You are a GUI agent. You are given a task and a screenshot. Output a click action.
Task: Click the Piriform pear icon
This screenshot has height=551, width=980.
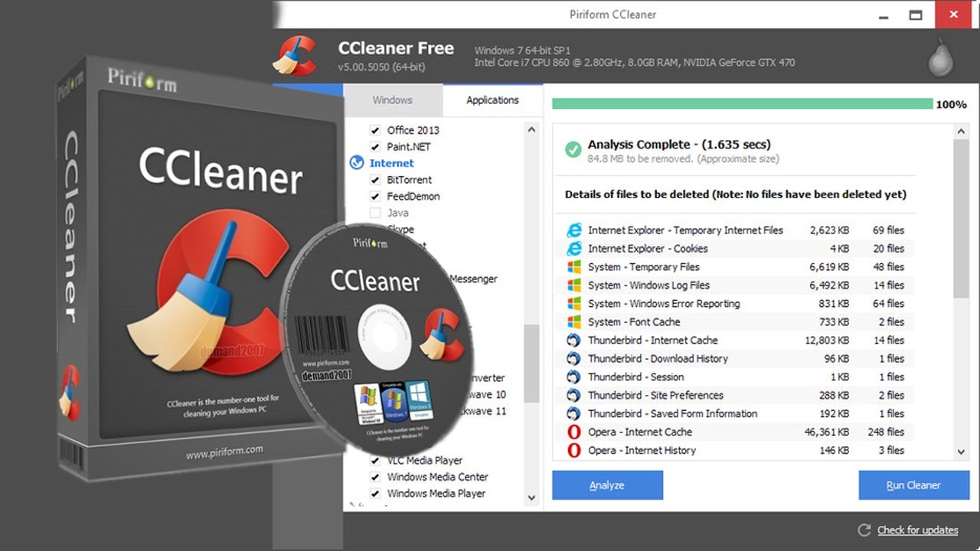(941, 59)
